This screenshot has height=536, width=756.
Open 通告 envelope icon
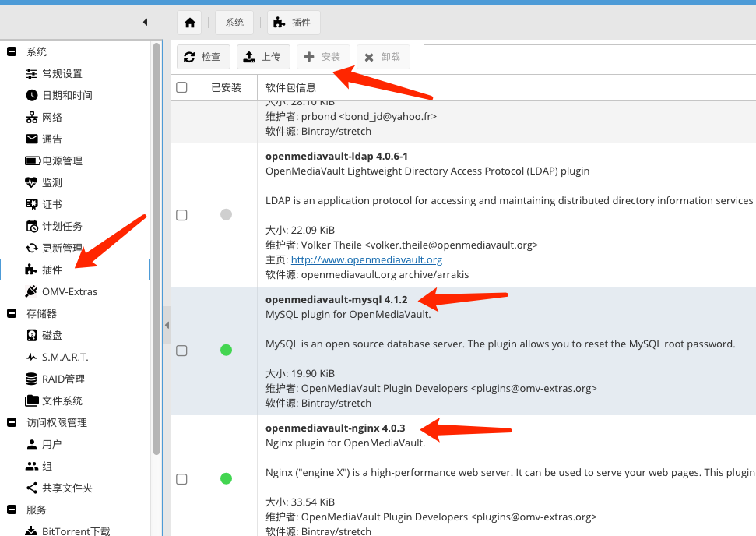31,139
